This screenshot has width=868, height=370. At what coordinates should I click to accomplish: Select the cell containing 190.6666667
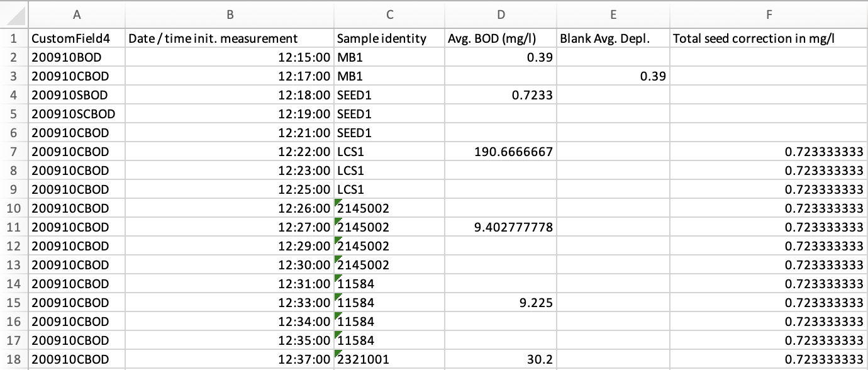(501, 151)
